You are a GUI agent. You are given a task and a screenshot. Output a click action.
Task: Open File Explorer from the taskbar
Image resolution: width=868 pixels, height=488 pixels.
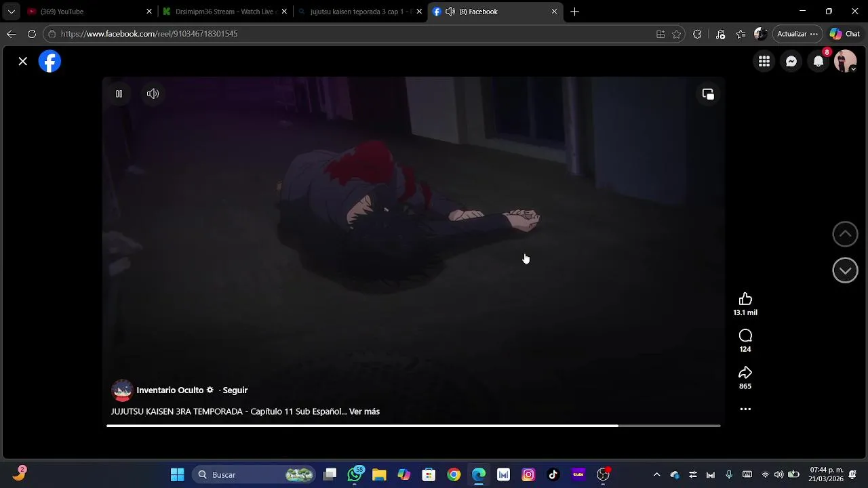(379, 474)
